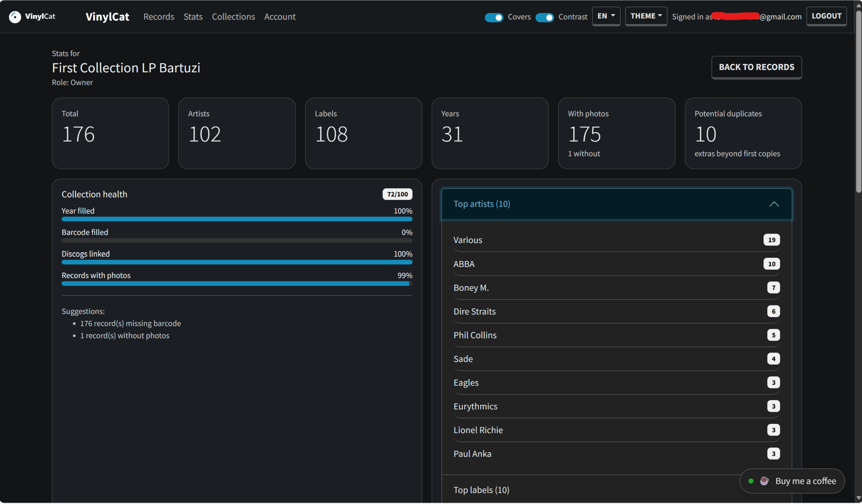Click the count badge 10 beside ABBA

(771, 264)
